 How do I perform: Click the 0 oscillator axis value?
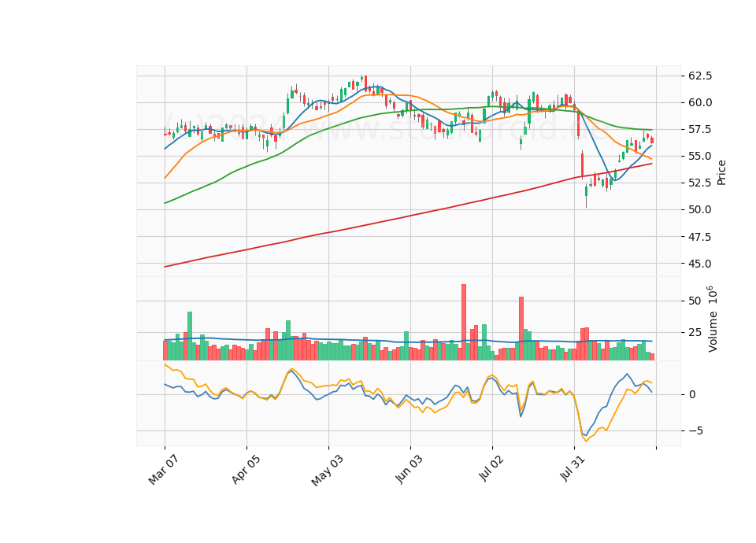point(692,394)
